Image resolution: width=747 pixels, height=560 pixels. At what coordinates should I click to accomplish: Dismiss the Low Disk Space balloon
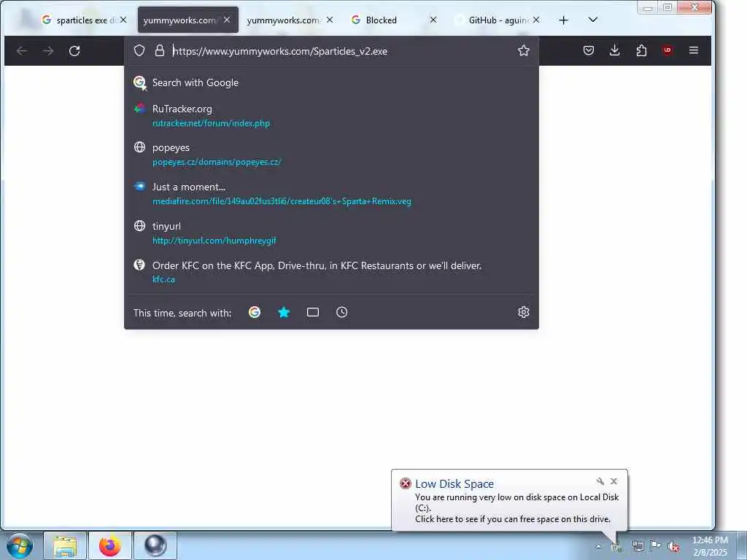click(x=614, y=481)
